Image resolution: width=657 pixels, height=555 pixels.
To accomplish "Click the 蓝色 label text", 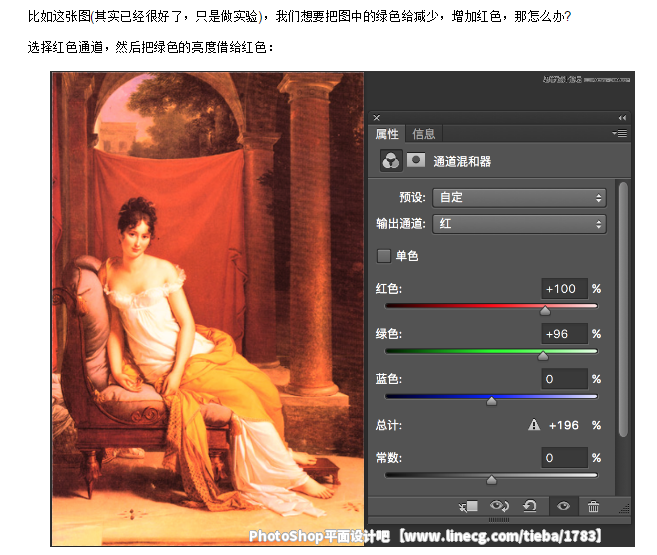I will (x=388, y=379).
